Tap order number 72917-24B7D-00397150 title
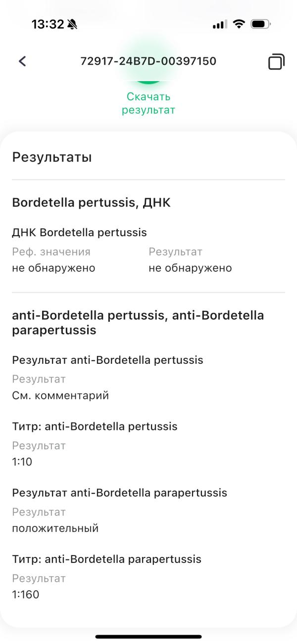This screenshot has height=644, width=297. pyautogui.click(x=148, y=61)
